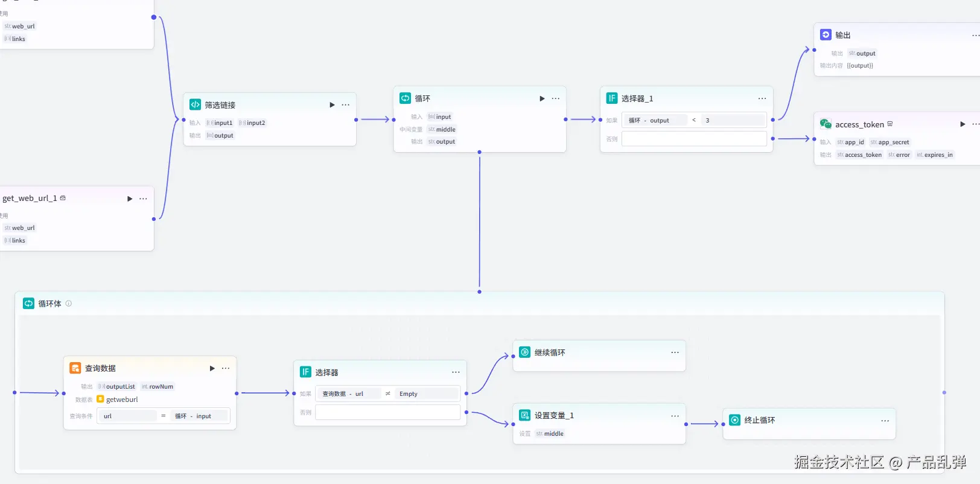Click the access_token WeChat icon
980x484 pixels.
pos(826,124)
